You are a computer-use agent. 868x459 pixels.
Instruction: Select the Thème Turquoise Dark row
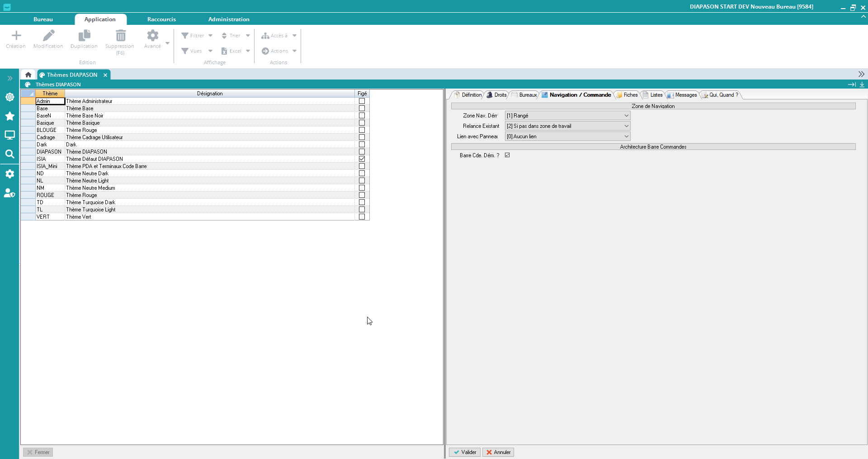pyautogui.click(x=90, y=202)
